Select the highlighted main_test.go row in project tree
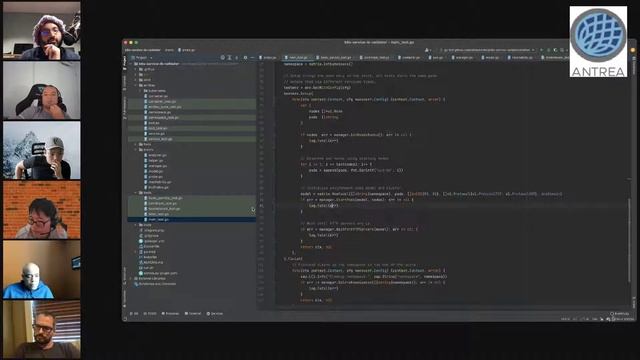This screenshot has width=640, height=360. (192, 220)
